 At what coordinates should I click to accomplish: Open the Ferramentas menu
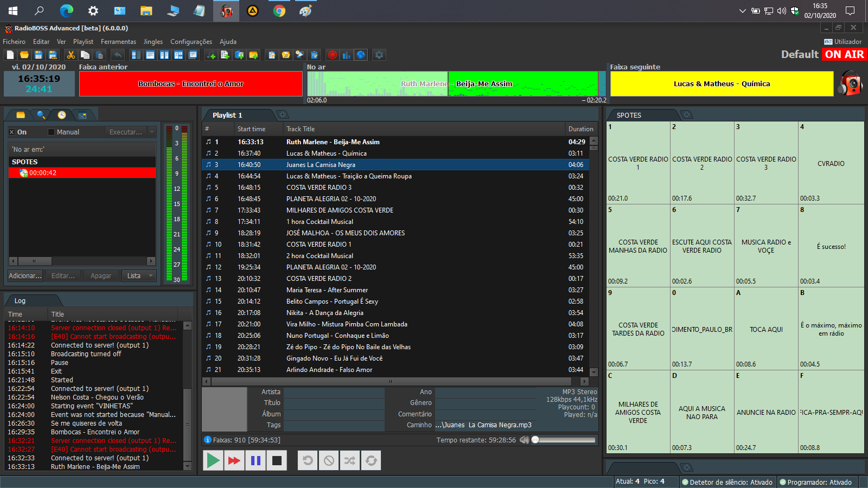point(118,42)
